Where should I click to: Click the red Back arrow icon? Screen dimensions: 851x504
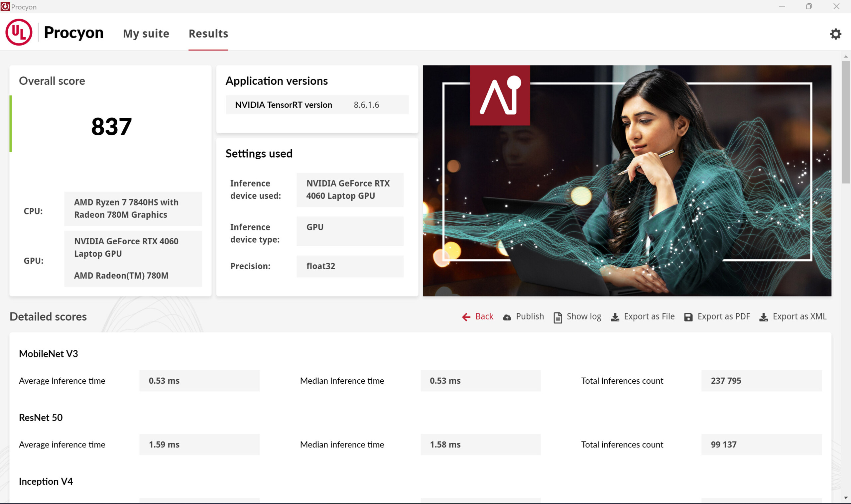point(466,317)
